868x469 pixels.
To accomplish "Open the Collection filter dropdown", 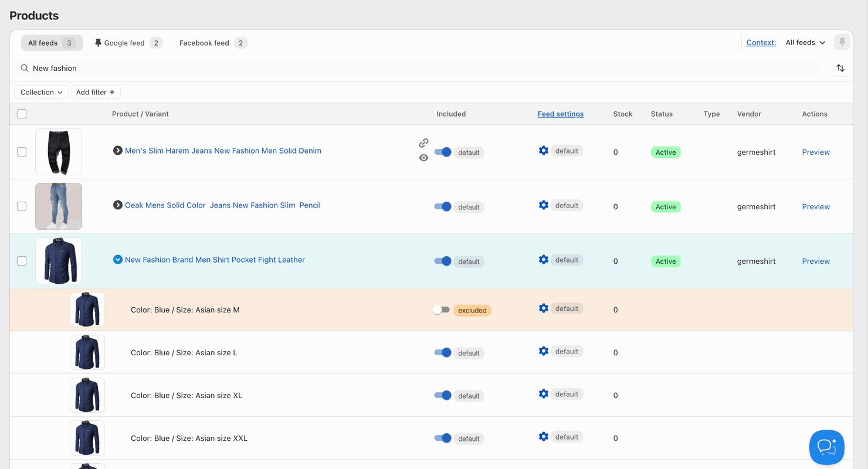I will click(41, 92).
